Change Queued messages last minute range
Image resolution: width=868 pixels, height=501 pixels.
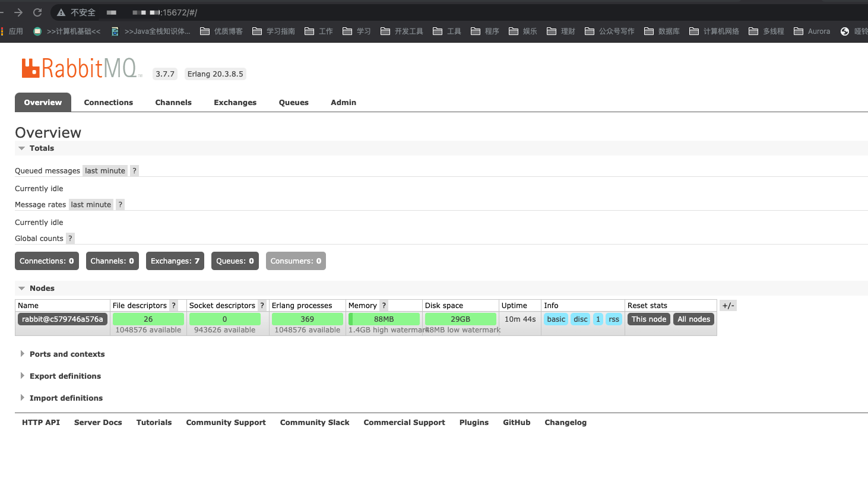click(x=105, y=171)
